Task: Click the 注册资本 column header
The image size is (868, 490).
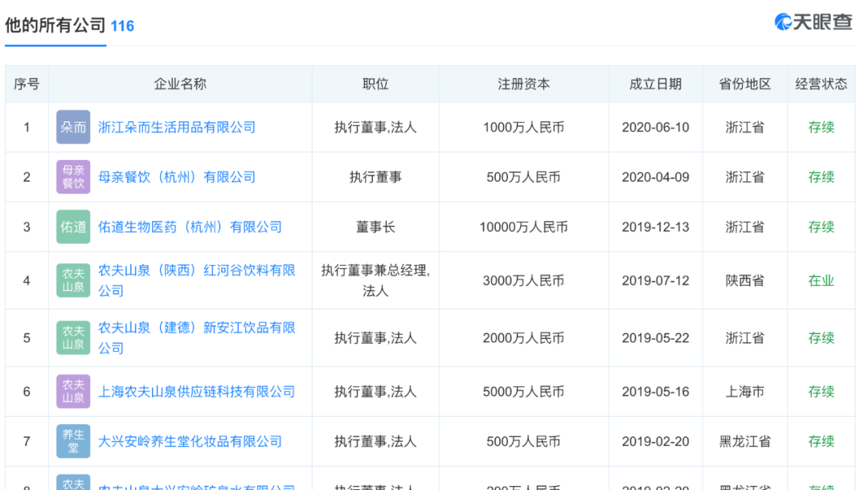Action: point(524,84)
